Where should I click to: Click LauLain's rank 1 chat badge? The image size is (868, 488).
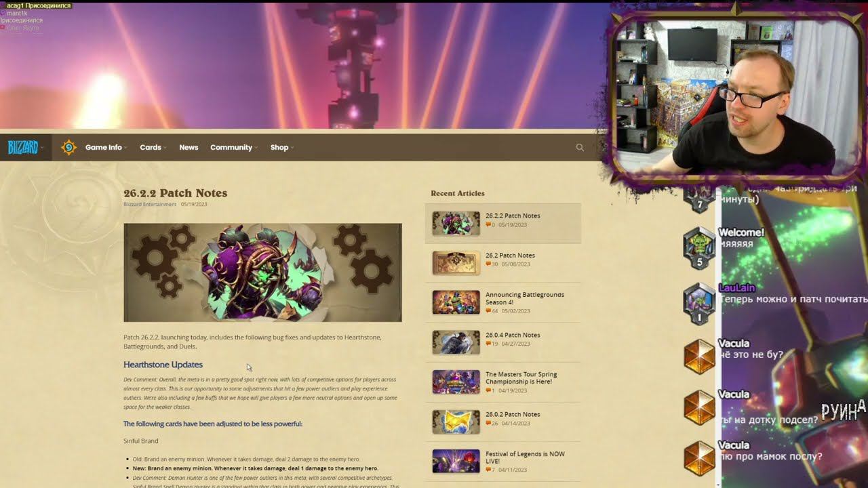[x=699, y=304]
